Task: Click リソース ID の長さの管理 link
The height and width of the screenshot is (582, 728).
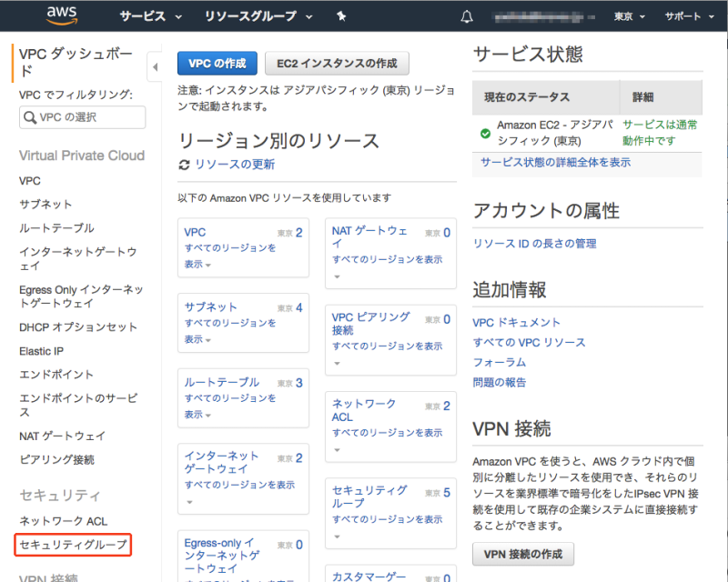Action: click(x=534, y=243)
